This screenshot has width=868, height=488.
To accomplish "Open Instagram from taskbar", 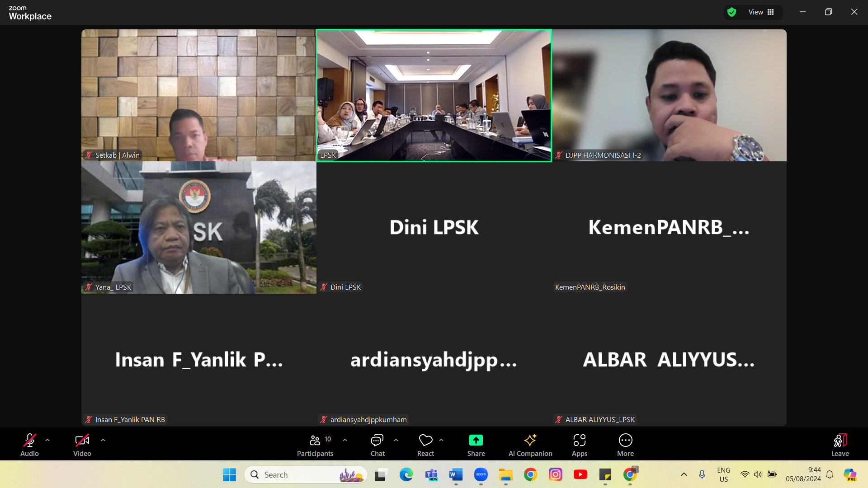I will tap(555, 474).
